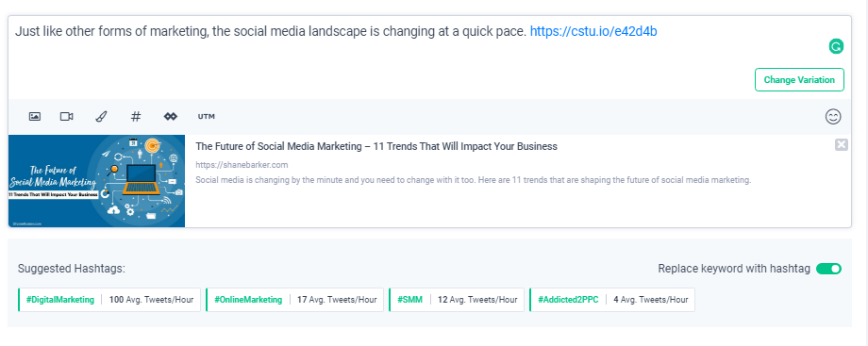Click the Change Variation button

coord(799,80)
